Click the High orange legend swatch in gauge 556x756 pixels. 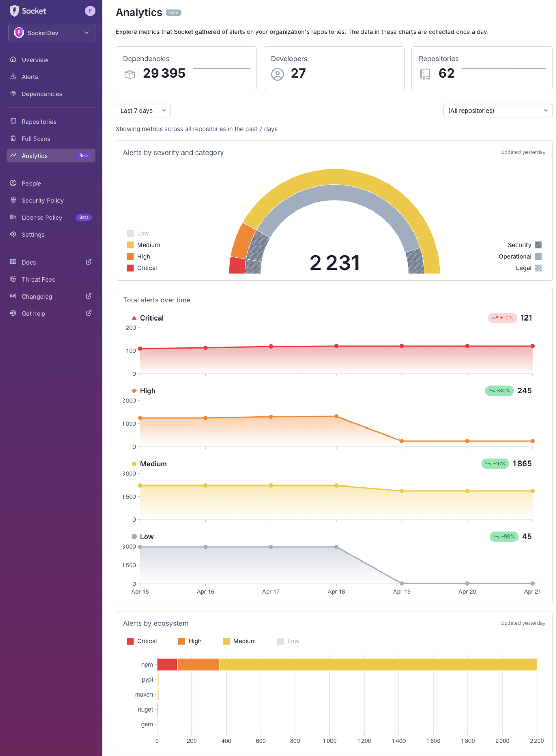[x=130, y=256]
